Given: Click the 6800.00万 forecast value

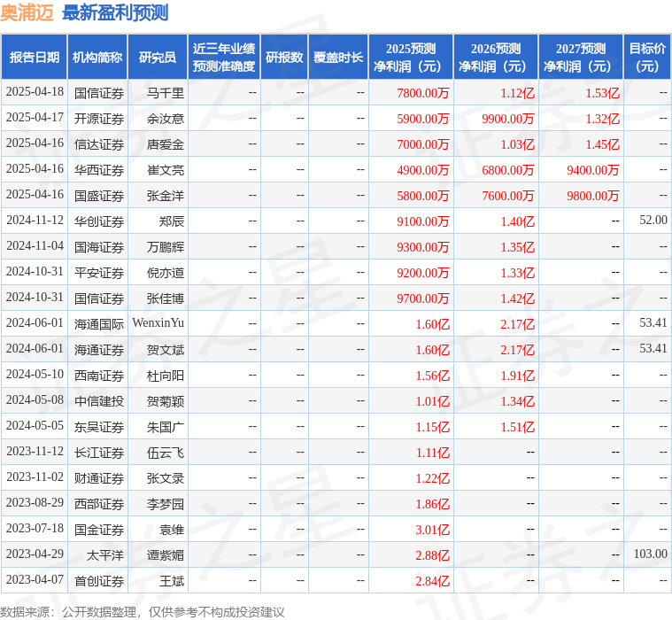Looking at the screenshot, I should [508, 170].
